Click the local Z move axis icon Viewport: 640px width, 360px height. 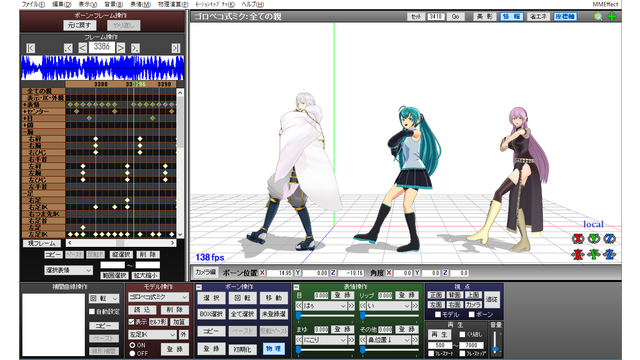click(x=610, y=255)
